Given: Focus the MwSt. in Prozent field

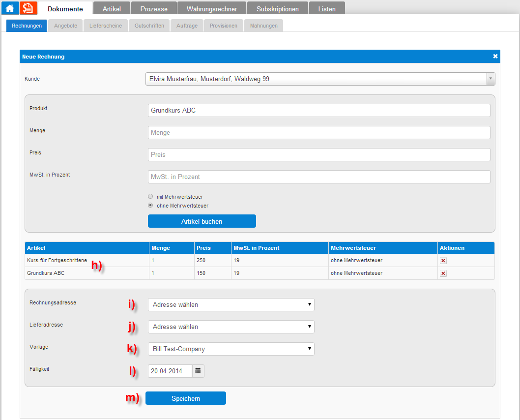Looking at the screenshot, I should coord(319,177).
